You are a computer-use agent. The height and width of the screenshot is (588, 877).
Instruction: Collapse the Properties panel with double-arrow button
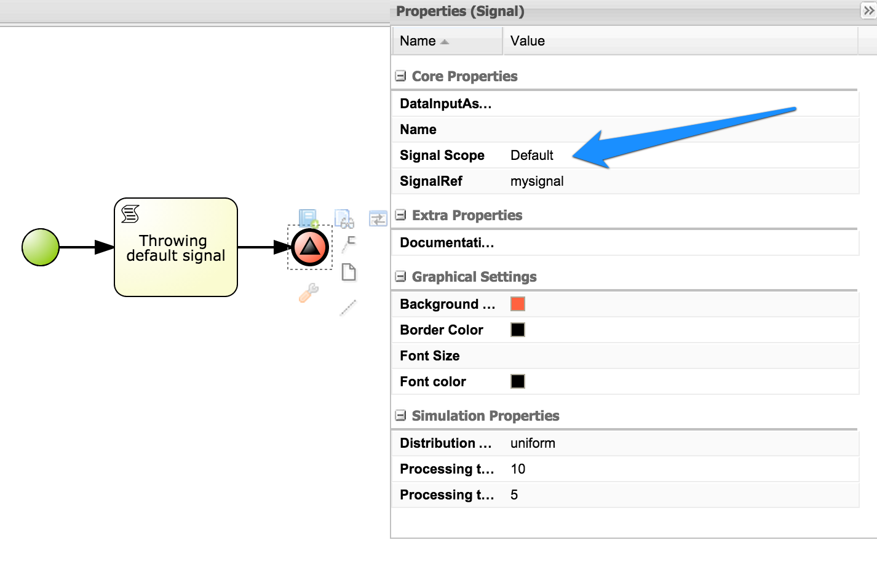pyautogui.click(x=870, y=10)
